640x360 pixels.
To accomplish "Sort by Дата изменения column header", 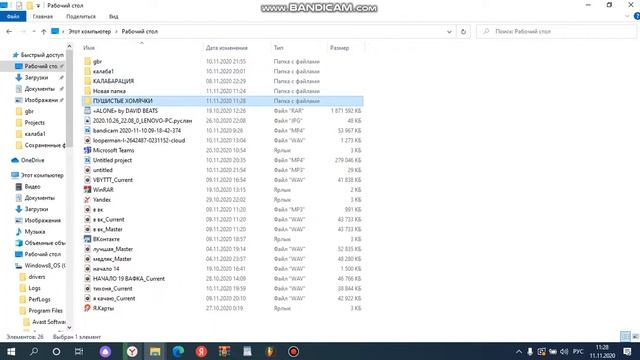I will 227,48.
